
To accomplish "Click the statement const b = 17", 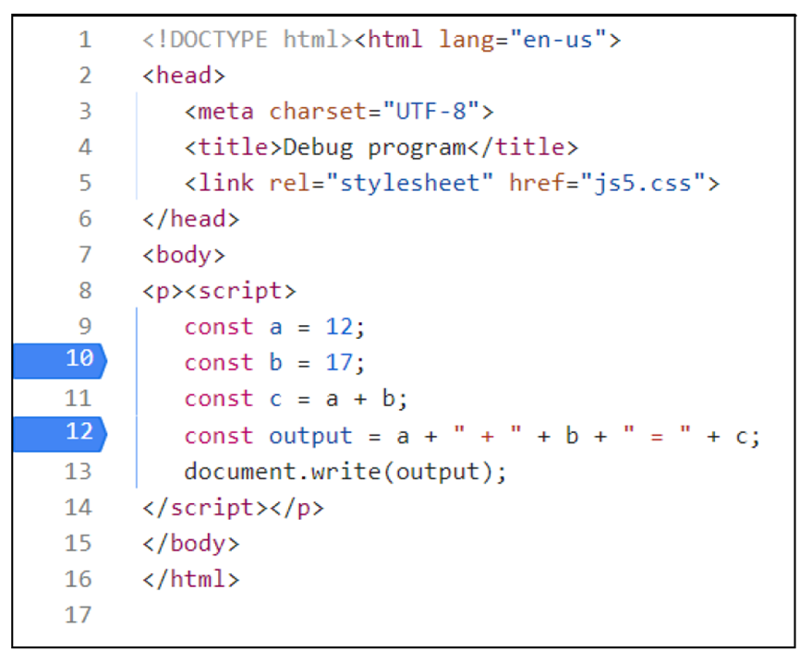I will click(275, 363).
